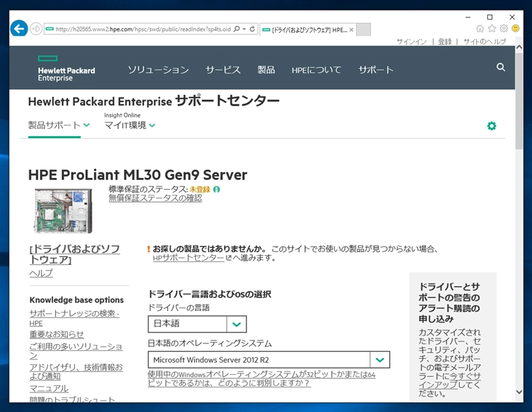Open the ML30 Gen9 server thumbnail

63,211
